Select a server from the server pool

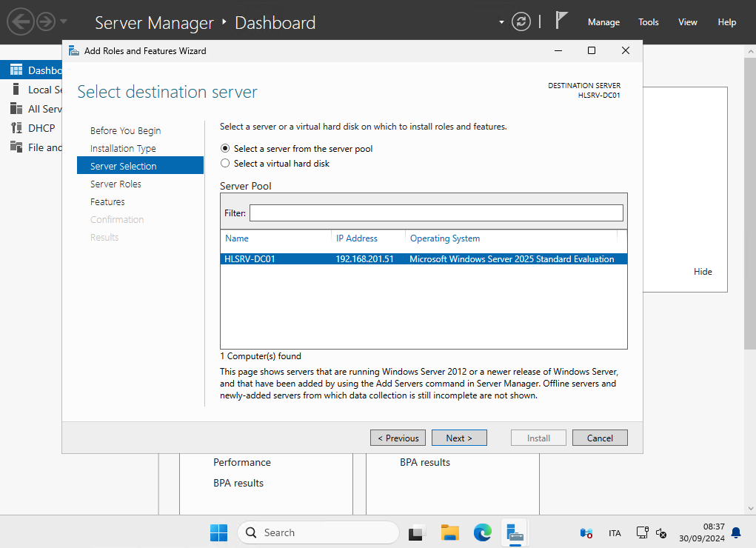[225, 149]
